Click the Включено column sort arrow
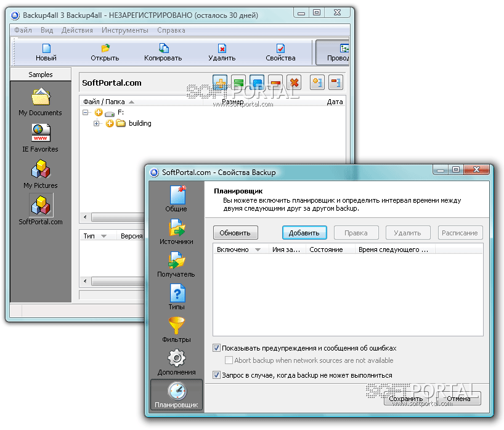This screenshot has height=430, width=504. coord(258,249)
